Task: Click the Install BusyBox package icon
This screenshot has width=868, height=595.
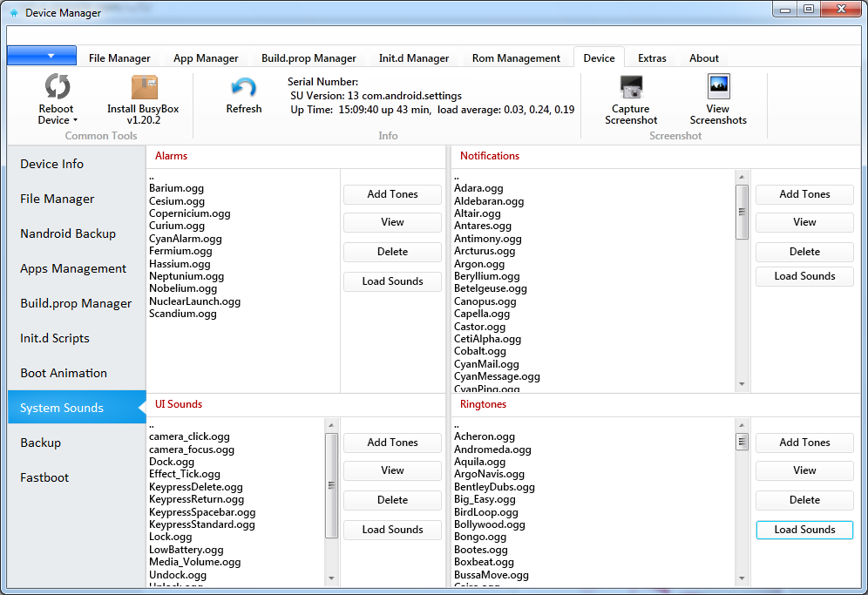Action: 145,87
